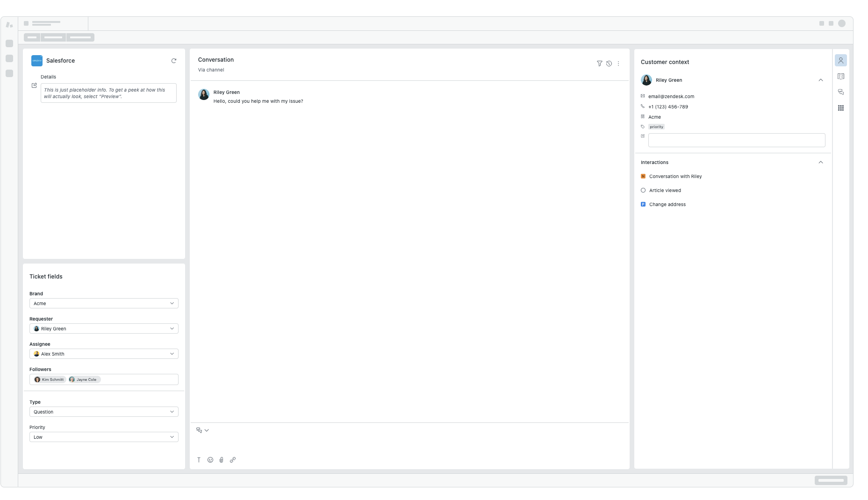Open the Brand dropdown
868x500 pixels.
(x=104, y=303)
